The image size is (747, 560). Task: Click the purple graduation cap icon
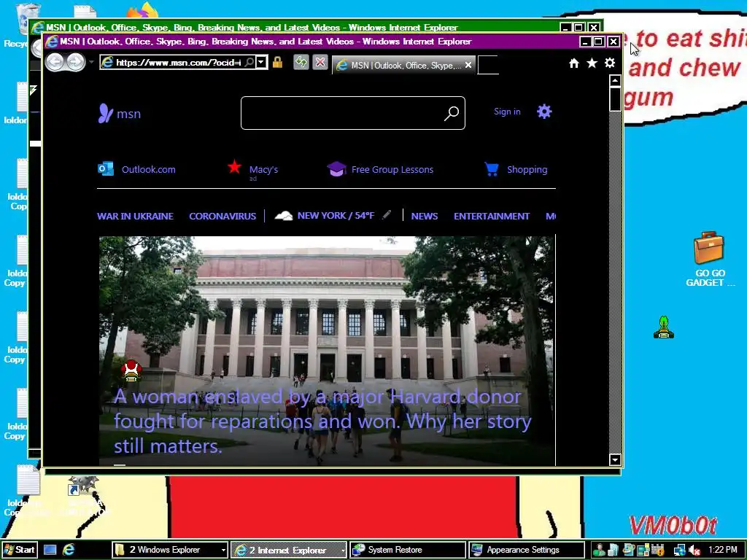(x=336, y=168)
